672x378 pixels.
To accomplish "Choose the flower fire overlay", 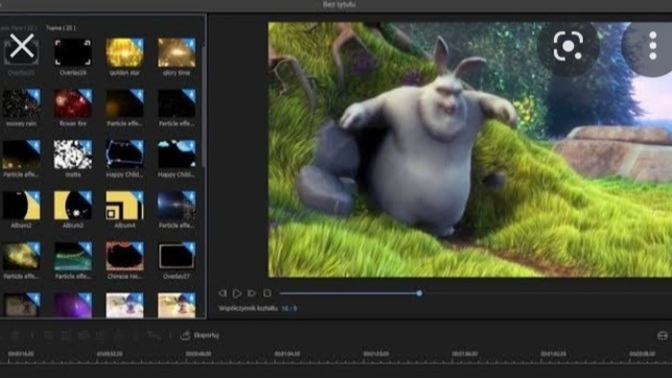I will coord(73,103).
